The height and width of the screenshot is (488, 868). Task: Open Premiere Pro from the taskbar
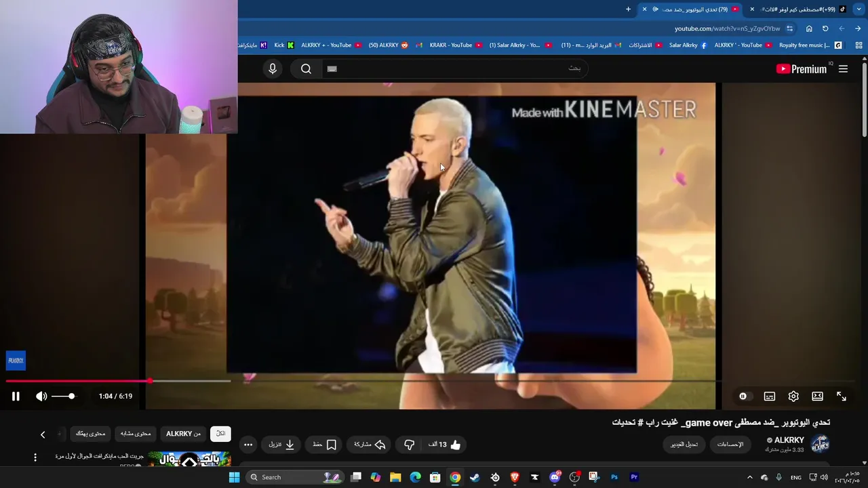click(634, 477)
